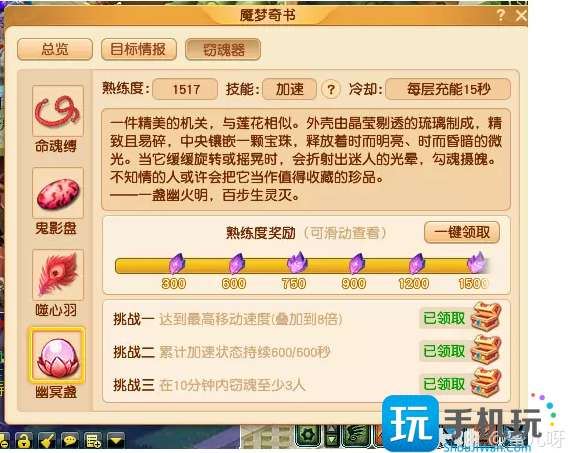Switch to the 总览 tab
The height and width of the screenshot is (453, 568).
pyautogui.click(x=55, y=49)
